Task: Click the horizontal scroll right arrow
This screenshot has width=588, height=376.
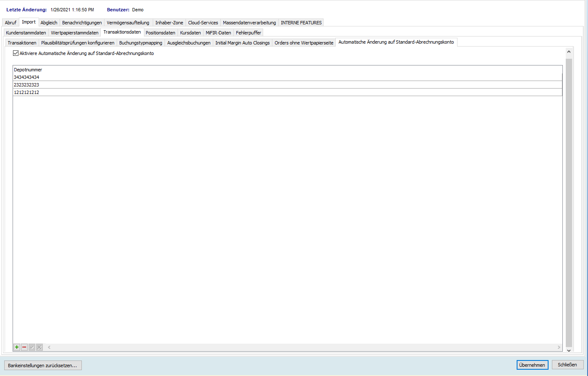Action: (x=559, y=347)
